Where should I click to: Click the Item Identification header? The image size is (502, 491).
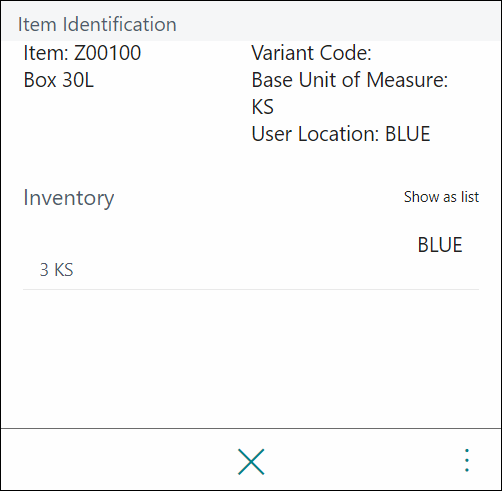(97, 24)
